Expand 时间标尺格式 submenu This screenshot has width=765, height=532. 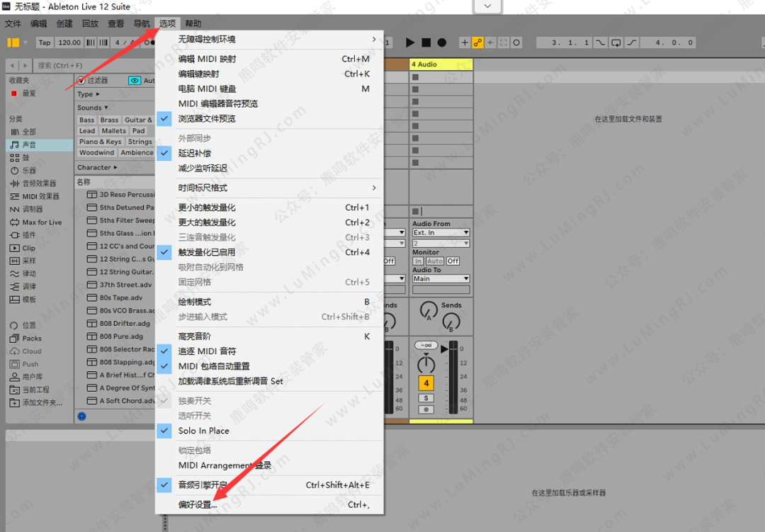coord(269,188)
